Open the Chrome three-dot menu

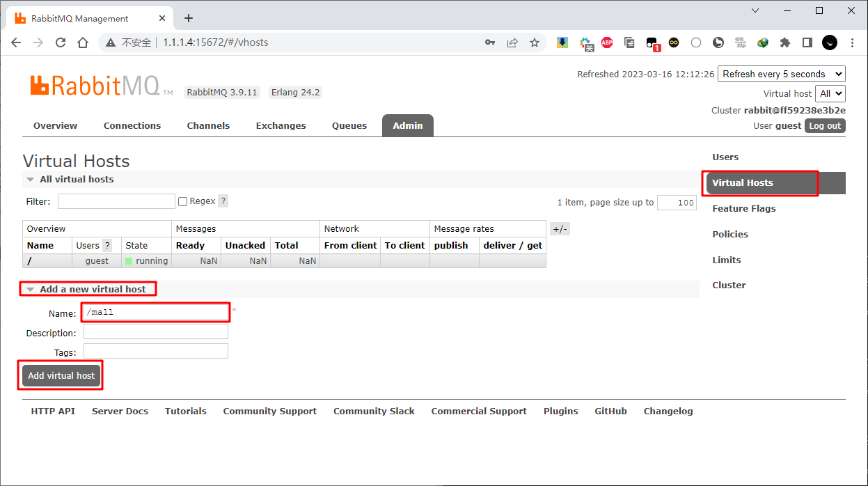coord(852,42)
